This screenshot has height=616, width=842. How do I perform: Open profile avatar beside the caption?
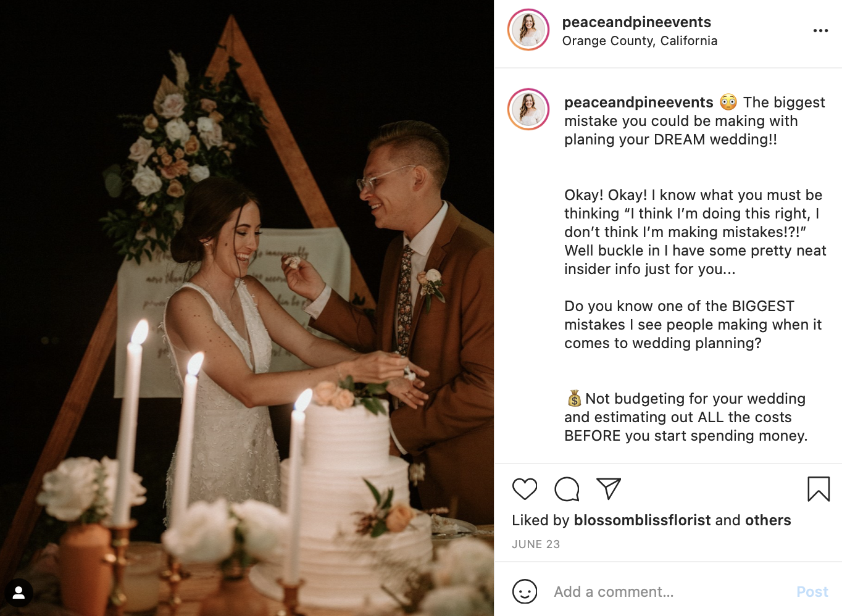528,109
